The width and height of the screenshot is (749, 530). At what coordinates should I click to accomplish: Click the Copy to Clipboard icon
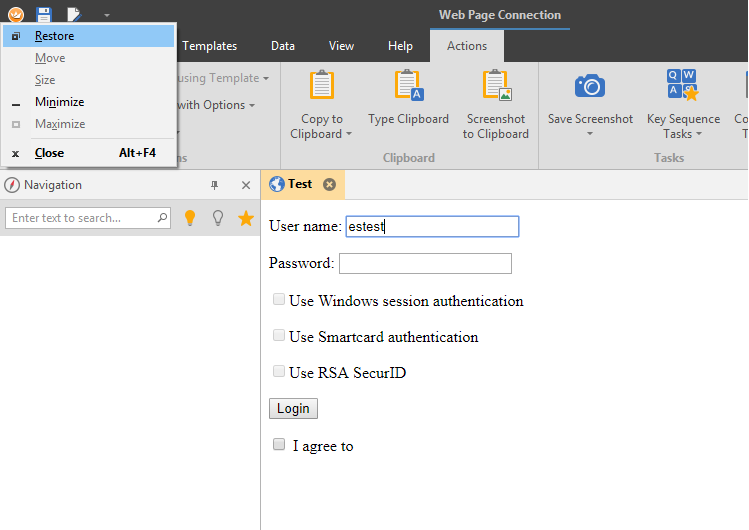point(321,87)
